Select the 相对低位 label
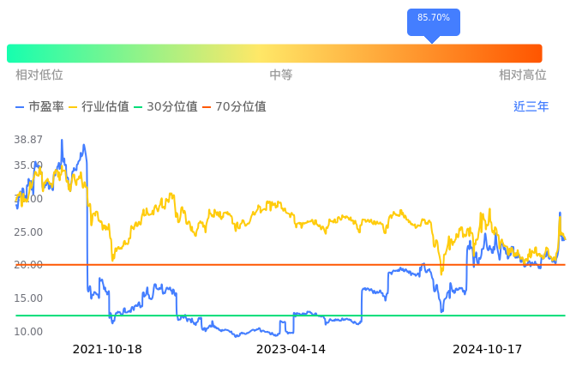Image resolution: width=588 pixels, height=379 pixels. point(39,75)
